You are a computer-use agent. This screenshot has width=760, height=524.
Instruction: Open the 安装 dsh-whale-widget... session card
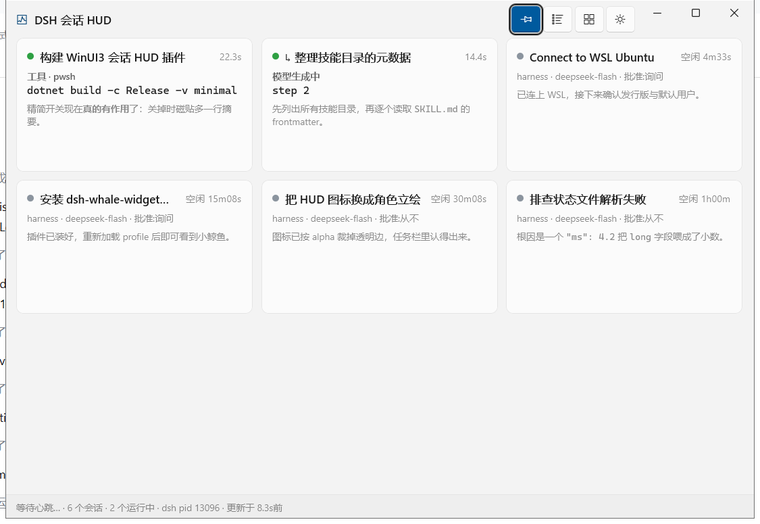pyautogui.click(x=134, y=247)
